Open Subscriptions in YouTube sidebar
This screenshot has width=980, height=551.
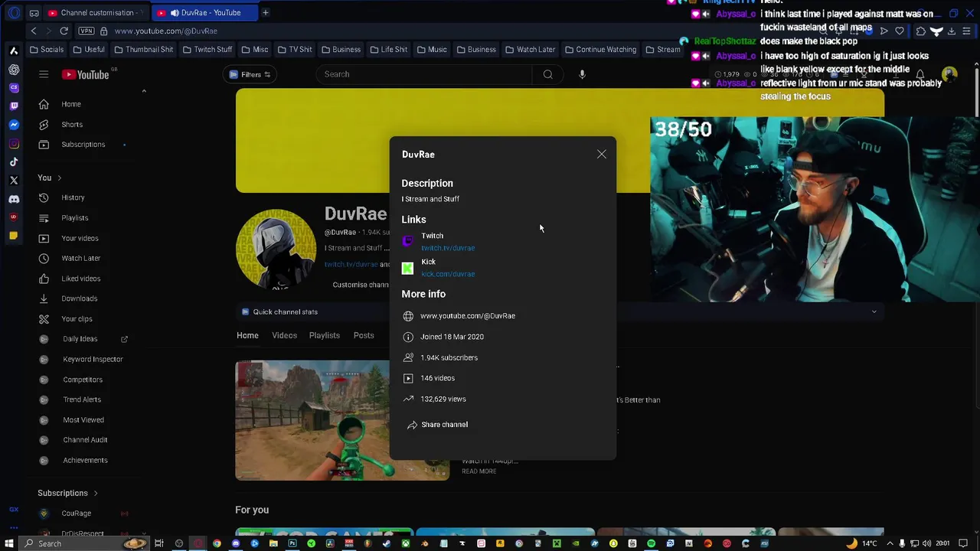point(83,145)
